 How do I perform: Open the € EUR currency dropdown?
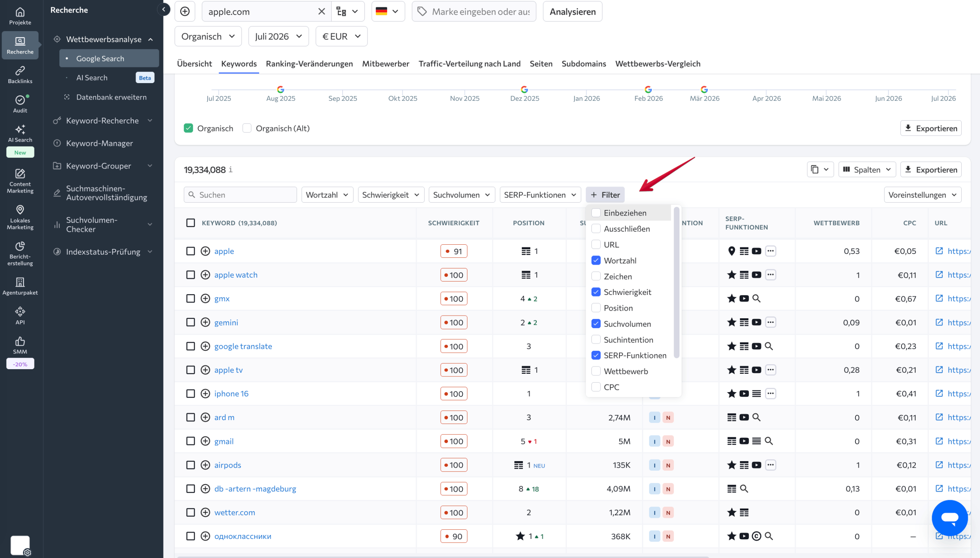point(341,36)
